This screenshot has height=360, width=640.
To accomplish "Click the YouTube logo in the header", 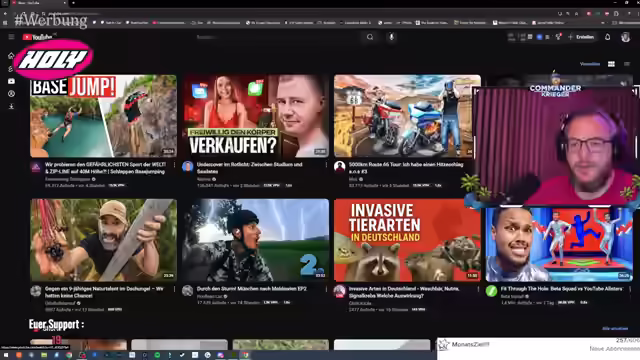I will (x=38, y=37).
